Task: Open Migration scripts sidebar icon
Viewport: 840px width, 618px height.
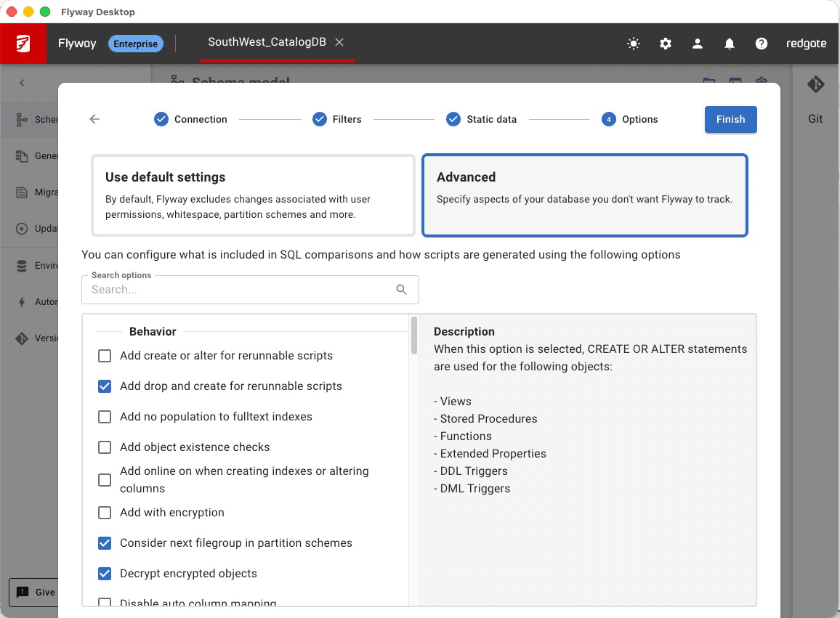Action: pos(21,192)
